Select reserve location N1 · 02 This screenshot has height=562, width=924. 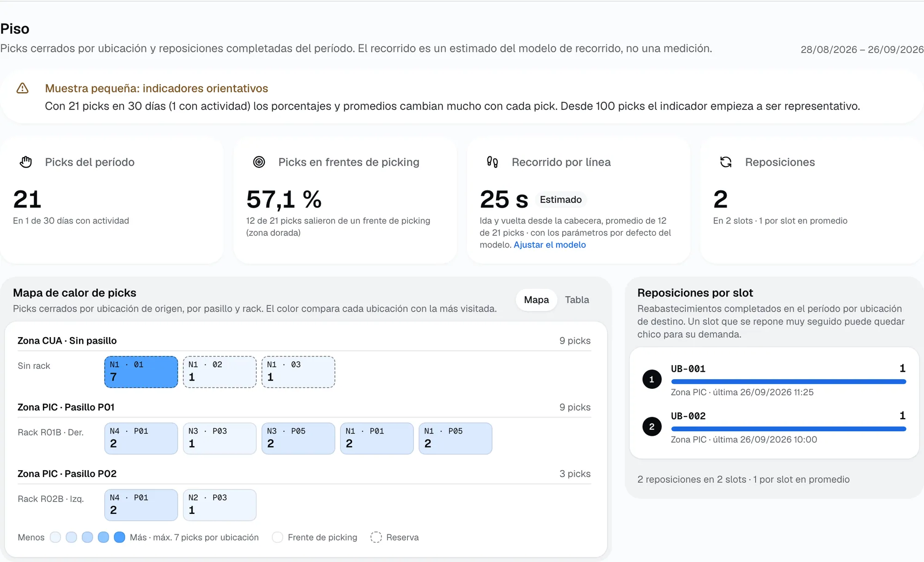[219, 372]
